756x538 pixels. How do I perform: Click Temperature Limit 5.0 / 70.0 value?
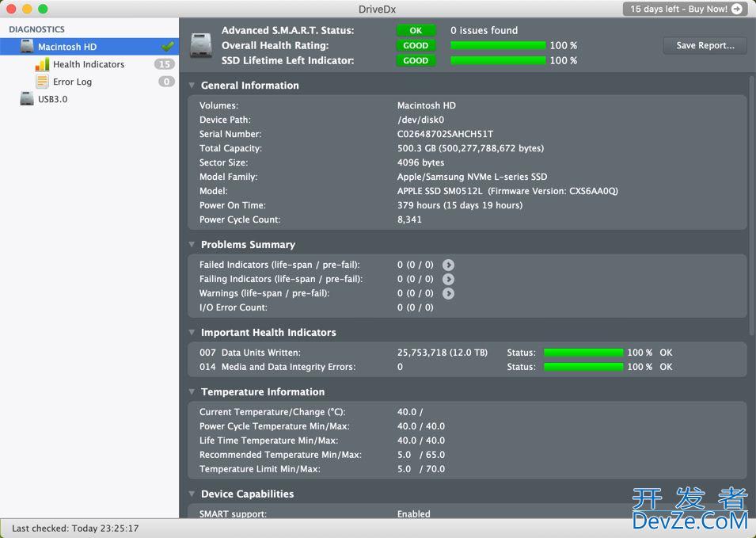click(421, 469)
